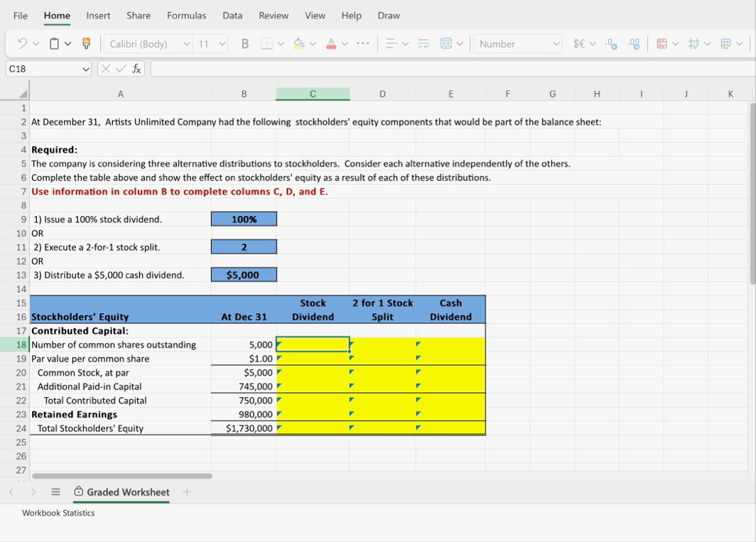Switch to the Review tab
The image size is (756, 542).
click(x=274, y=16)
